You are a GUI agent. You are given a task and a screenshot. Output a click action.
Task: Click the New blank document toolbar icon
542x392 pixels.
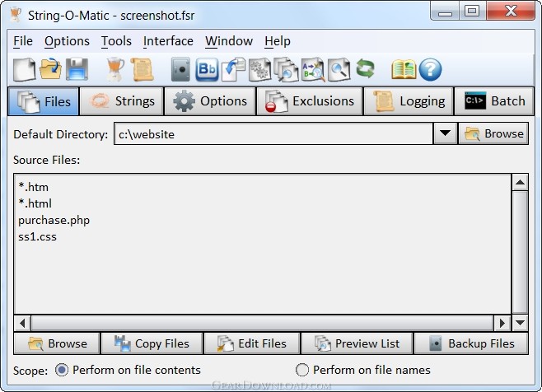tap(24, 69)
